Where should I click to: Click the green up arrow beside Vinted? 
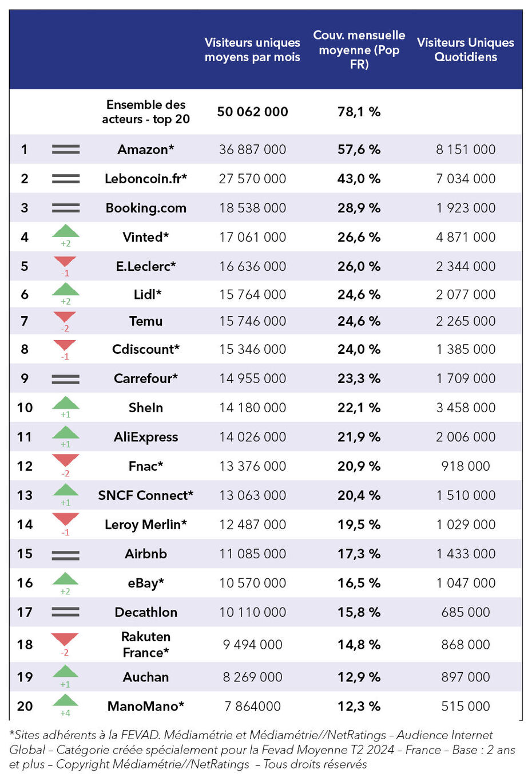[x=66, y=231]
